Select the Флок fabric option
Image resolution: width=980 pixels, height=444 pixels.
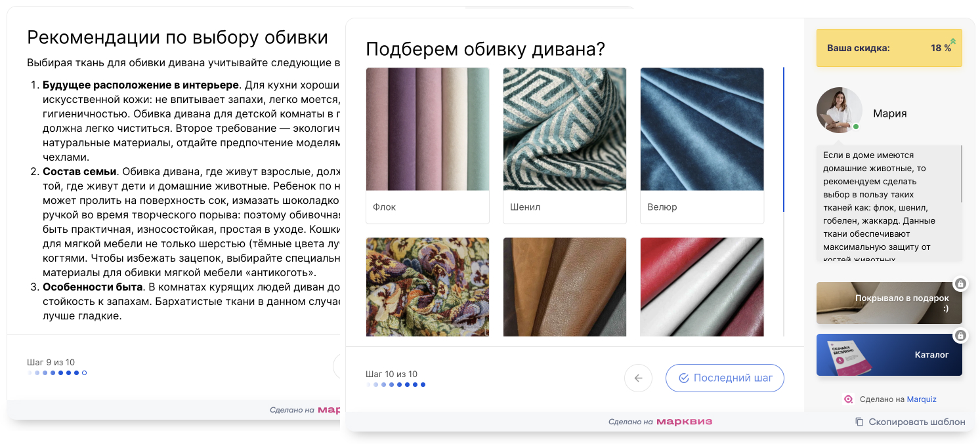(427, 145)
